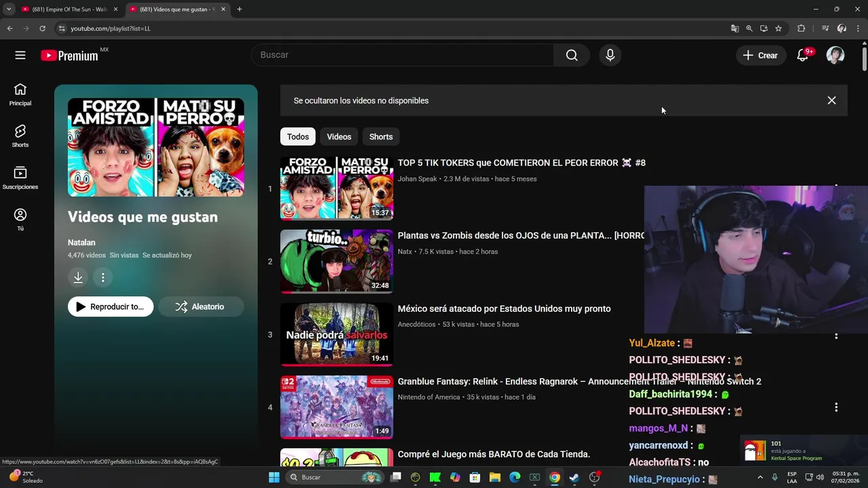
Task: Click the search magnifier button
Action: click(572, 56)
